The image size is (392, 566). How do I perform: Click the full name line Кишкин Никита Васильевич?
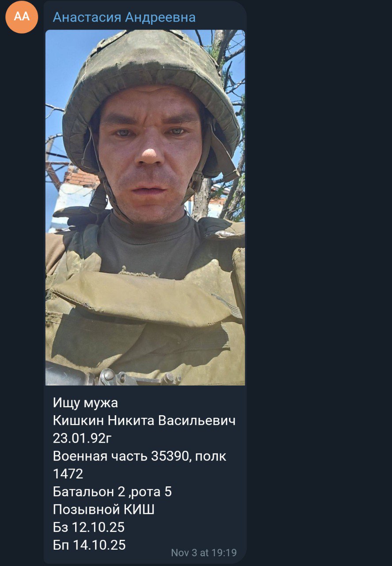[x=144, y=421]
